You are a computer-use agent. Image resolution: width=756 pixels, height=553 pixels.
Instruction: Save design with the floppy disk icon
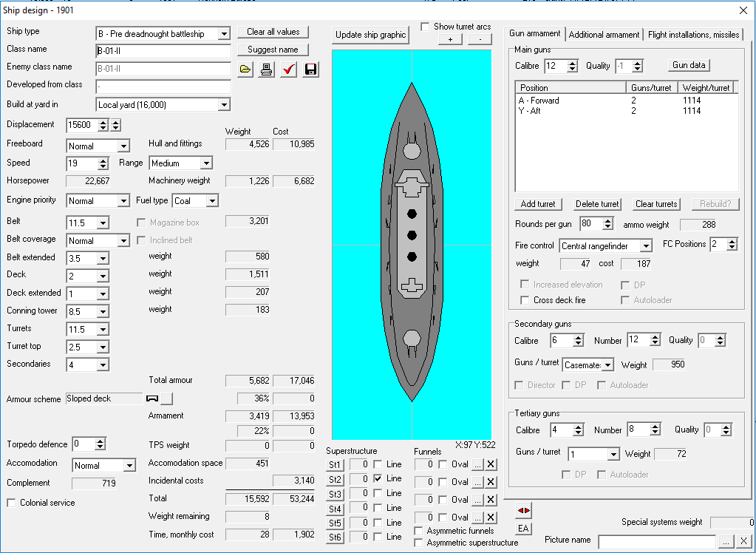pos(310,69)
